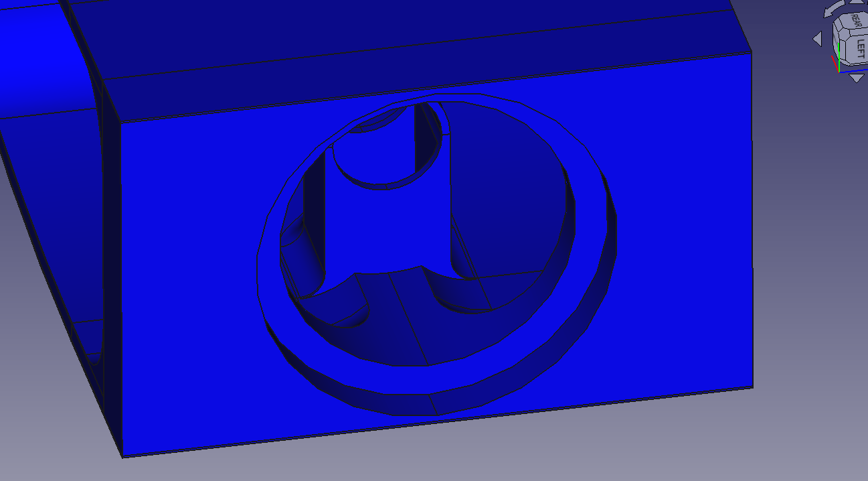Click the left-pointing arrow beside navigation cube
Viewport: 868px width, 481px height.
click(x=817, y=40)
